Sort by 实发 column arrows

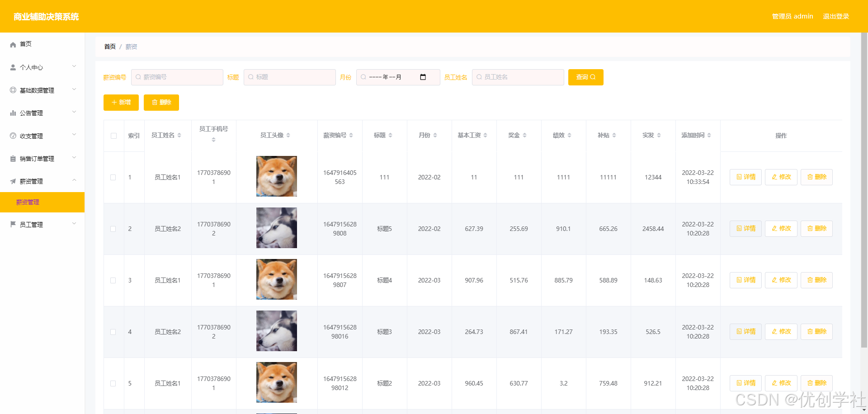(659, 135)
